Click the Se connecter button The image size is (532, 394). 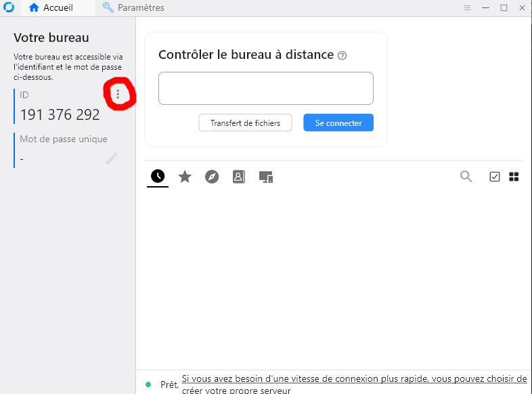point(338,123)
